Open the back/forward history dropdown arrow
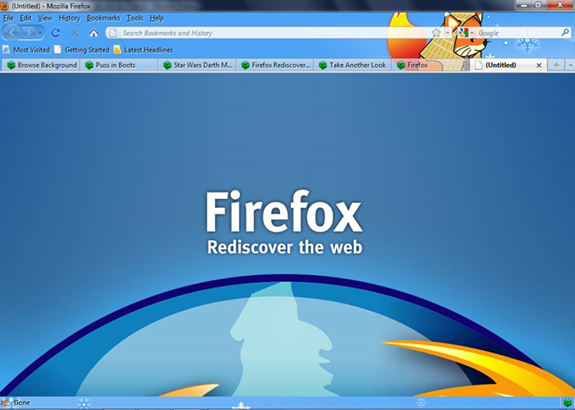 click(40, 33)
